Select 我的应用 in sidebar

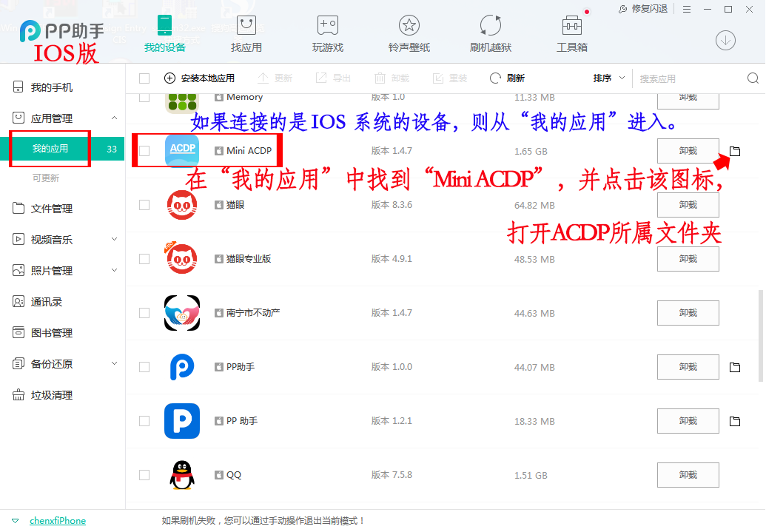tap(50, 149)
